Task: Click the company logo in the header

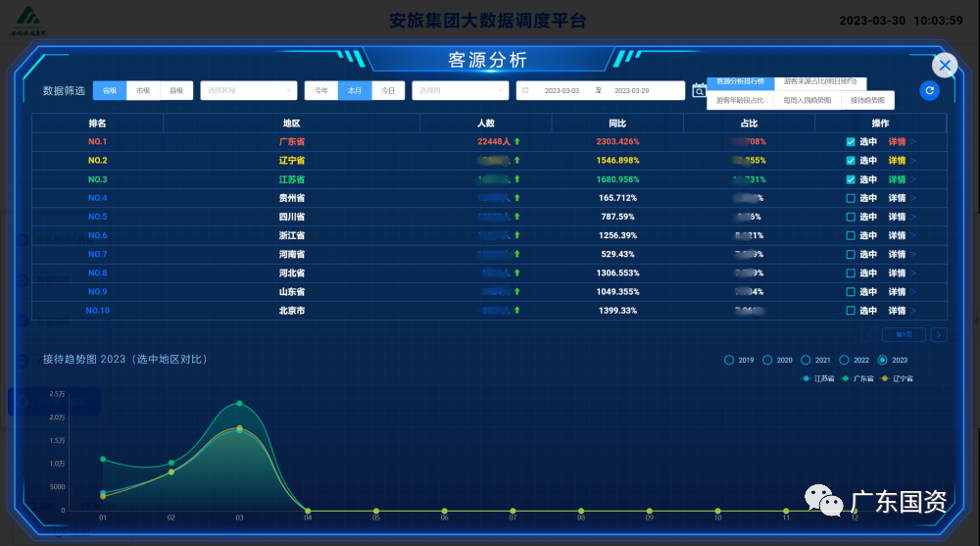Action: pos(28,22)
